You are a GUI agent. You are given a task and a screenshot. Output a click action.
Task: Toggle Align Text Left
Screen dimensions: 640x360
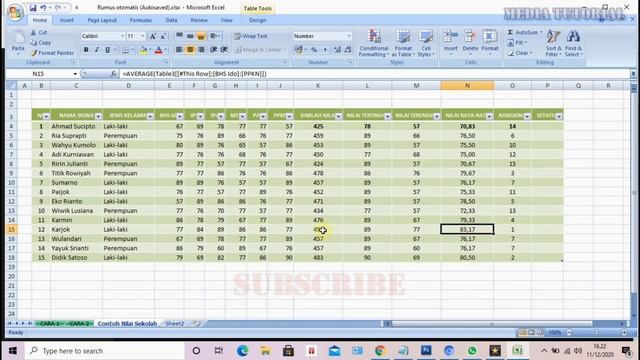(179, 50)
